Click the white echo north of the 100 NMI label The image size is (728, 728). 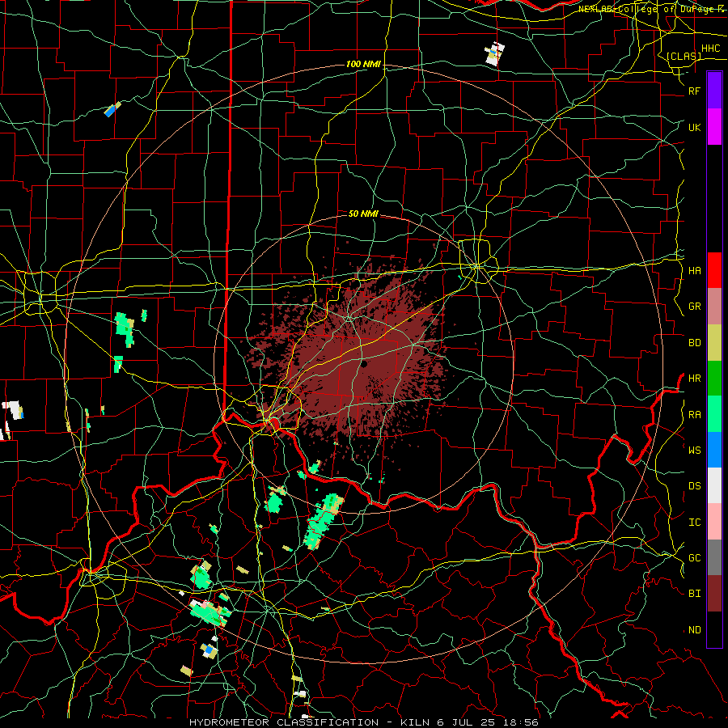coord(494,53)
